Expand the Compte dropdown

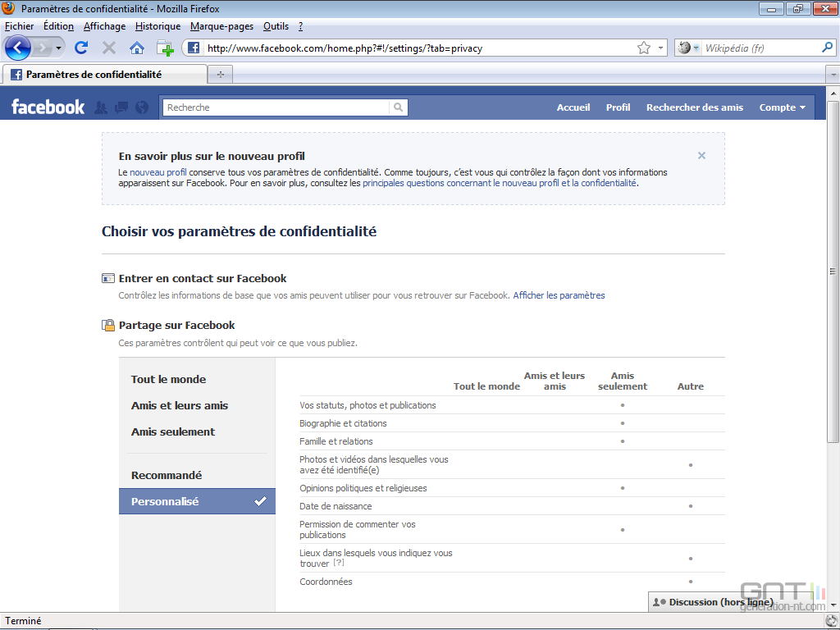[x=782, y=107]
